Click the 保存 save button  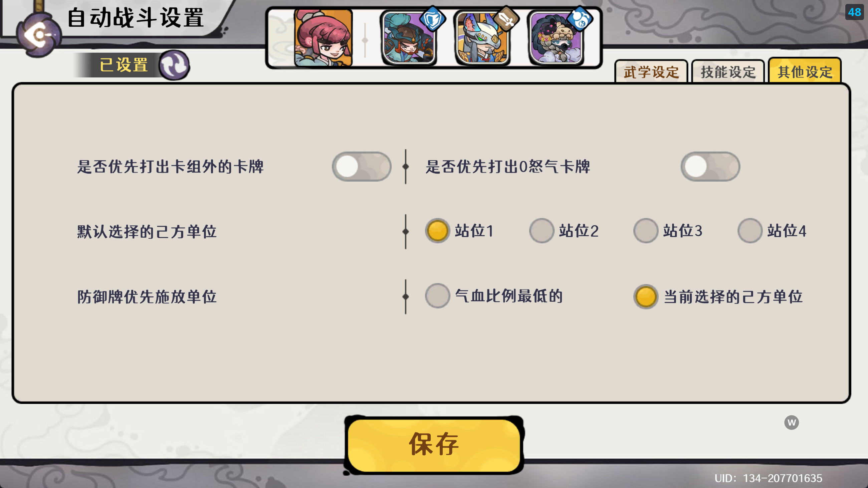click(434, 444)
